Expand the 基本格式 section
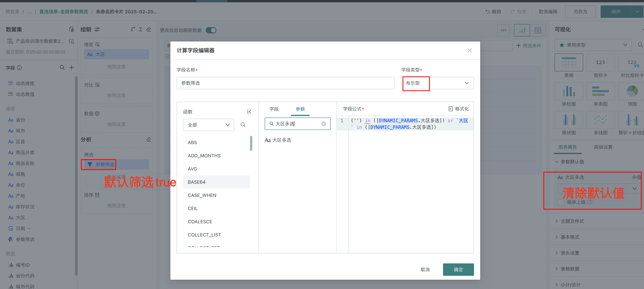Screen dimensions: 644x289 coord(556,237)
